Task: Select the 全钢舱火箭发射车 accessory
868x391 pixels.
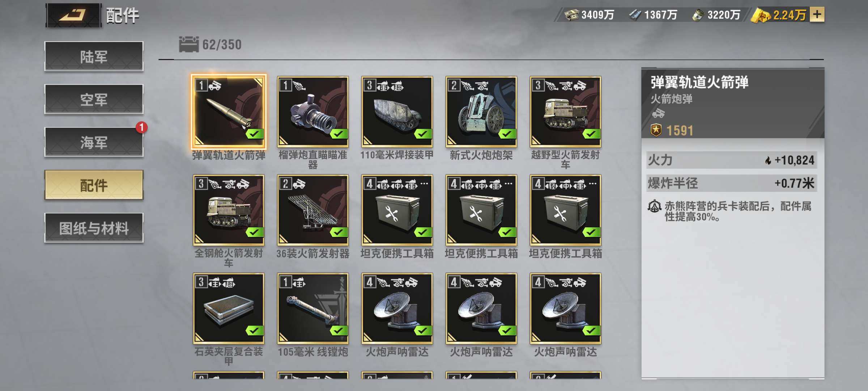Action: pos(229,210)
